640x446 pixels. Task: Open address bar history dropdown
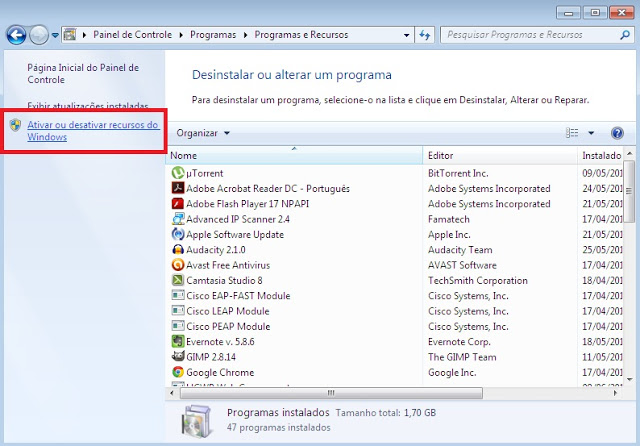point(406,35)
